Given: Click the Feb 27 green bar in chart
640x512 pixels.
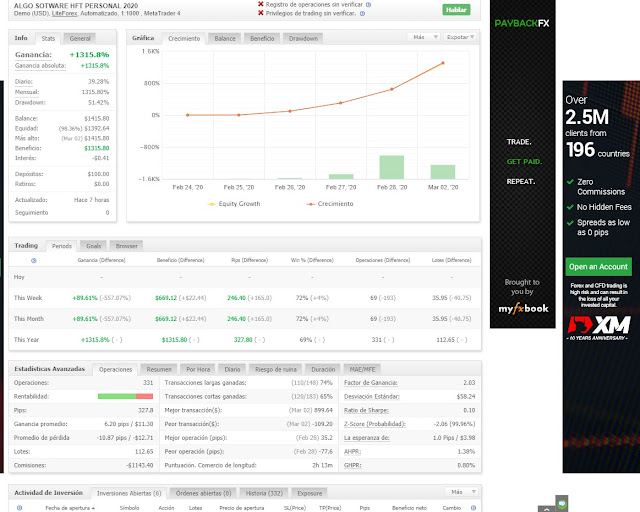Looking at the screenshot, I should click(x=341, y=176).
